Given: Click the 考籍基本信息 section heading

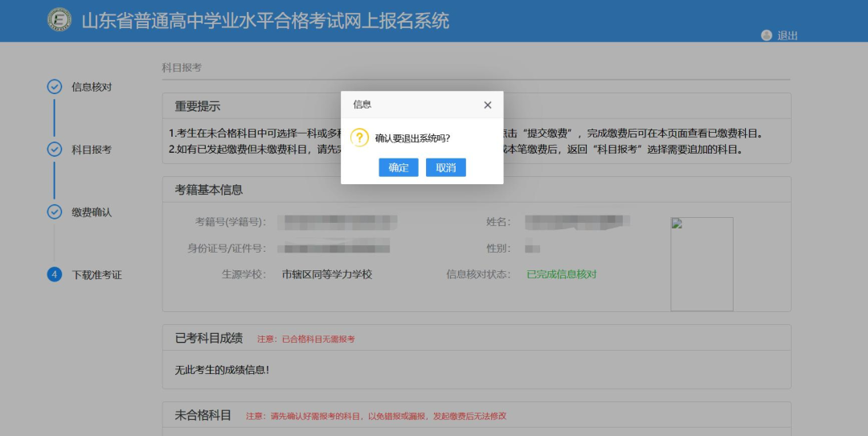Looking at the screenshot, I should [209, 190].
